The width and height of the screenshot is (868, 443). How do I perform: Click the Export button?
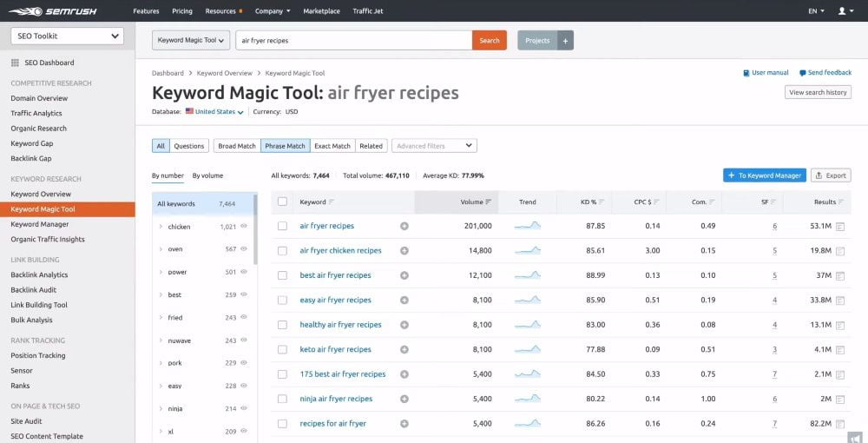tap(831, 175)
